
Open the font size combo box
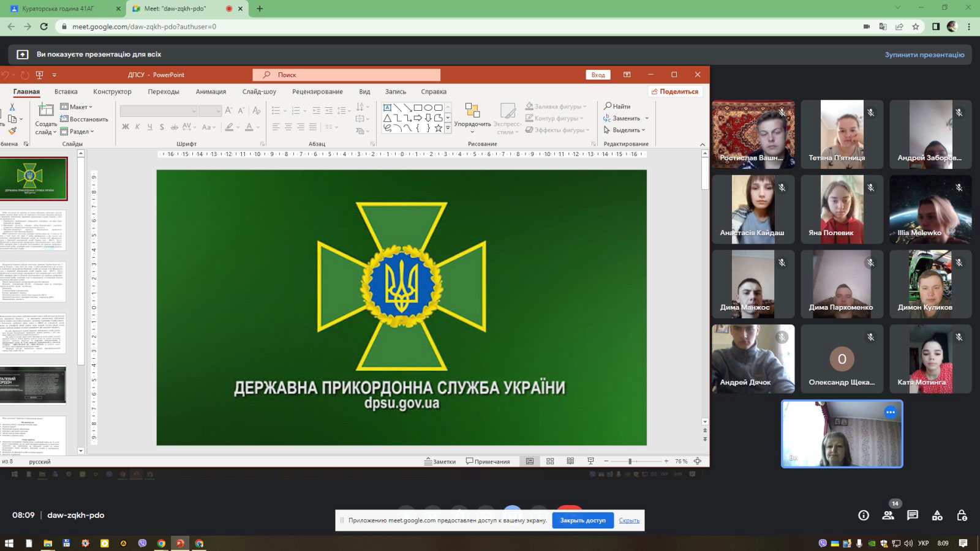tap(210, 111)
